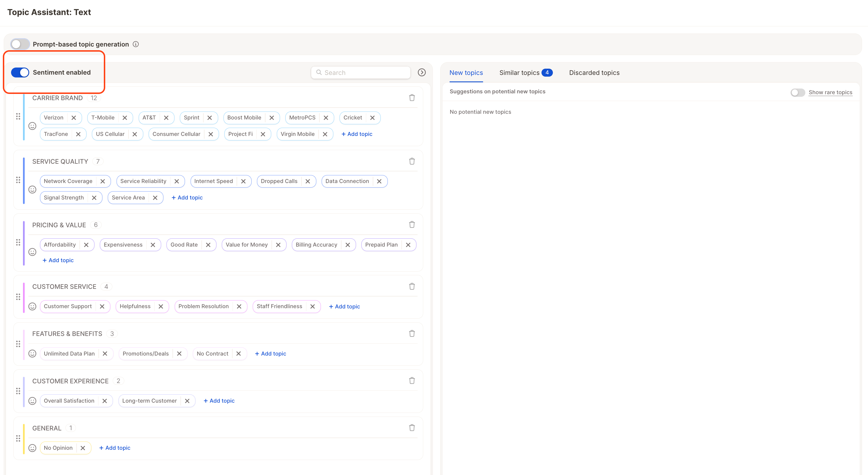Delete the SERVICE QUALITY category with trash icon
The height and width of the screenshot is (475, 868).
coord(412,161)
